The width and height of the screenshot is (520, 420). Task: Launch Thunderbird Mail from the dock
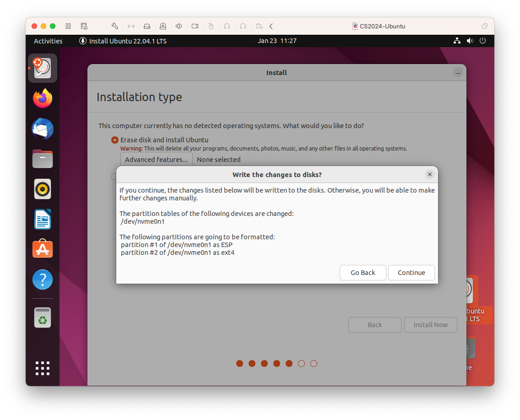coord(43,129)
